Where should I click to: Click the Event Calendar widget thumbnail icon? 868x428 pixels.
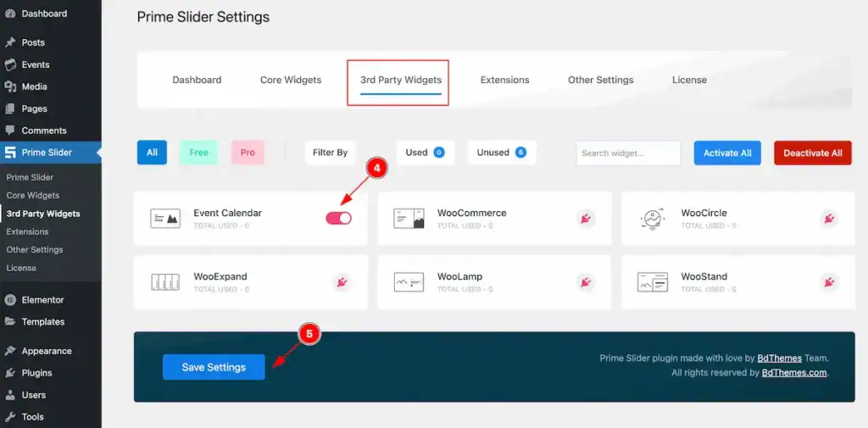tap(165, 219)
